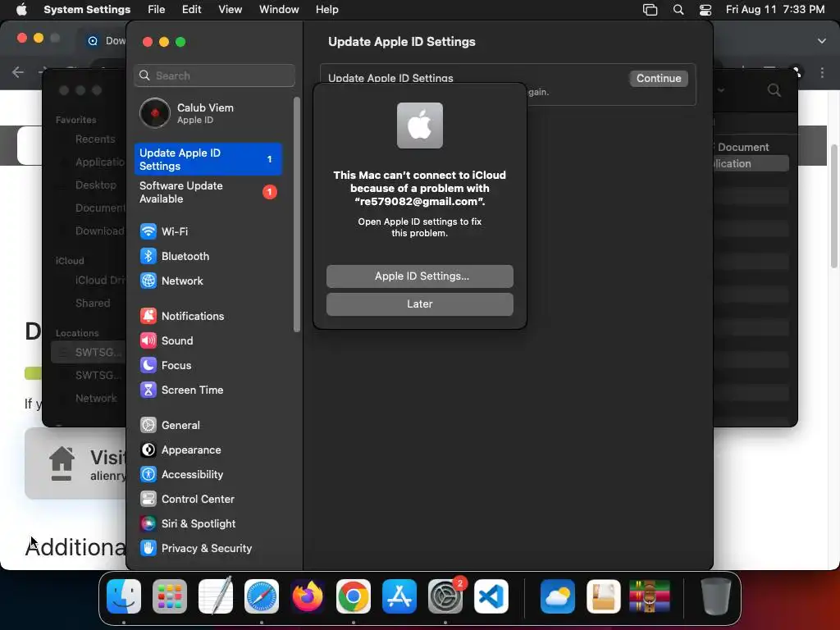Open the Focus moon icon
840x630 pixels.
[148, 365]
